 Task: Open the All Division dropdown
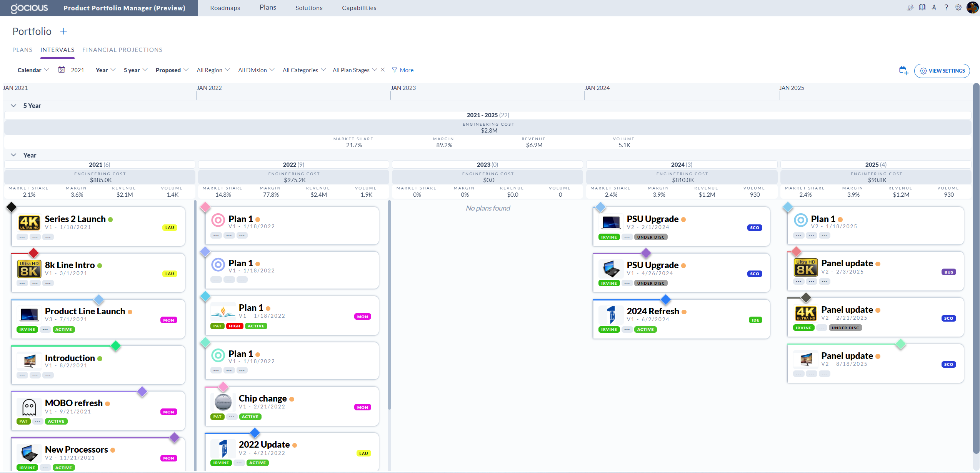click(x=256, y=70)
